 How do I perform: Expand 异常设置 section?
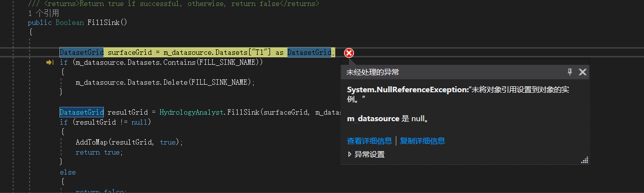pyautogui.click(x=366, y=155)
